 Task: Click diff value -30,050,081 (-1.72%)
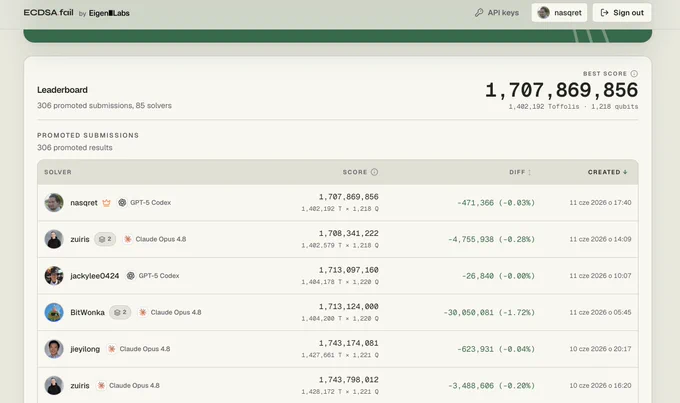point(489,312)
